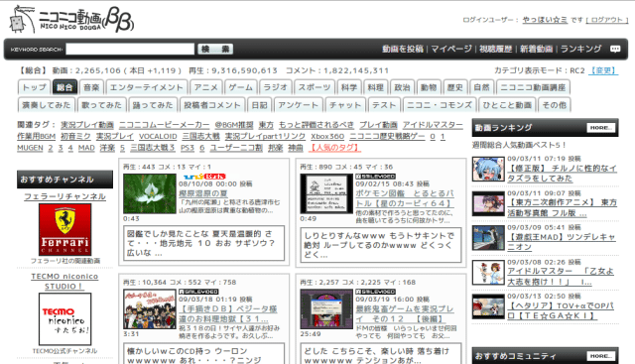Switch to the 日記 tab
635x364 pixels.
pos(259,105)
